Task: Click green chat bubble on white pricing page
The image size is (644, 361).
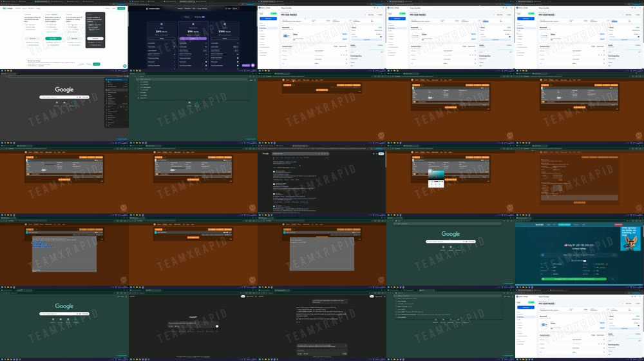Action: 125,66
